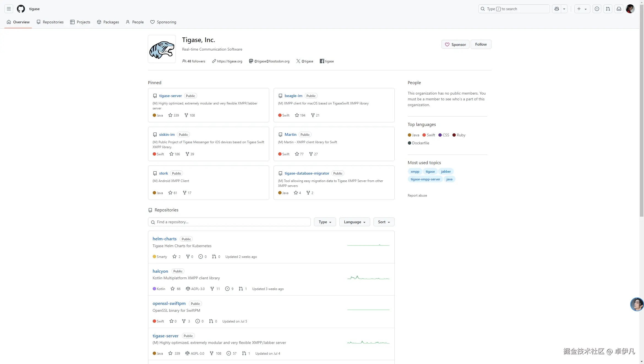The width and height of the screenshot is (644, 364).
Task: Open the helm-charts repository
Action: coord(165,239)
